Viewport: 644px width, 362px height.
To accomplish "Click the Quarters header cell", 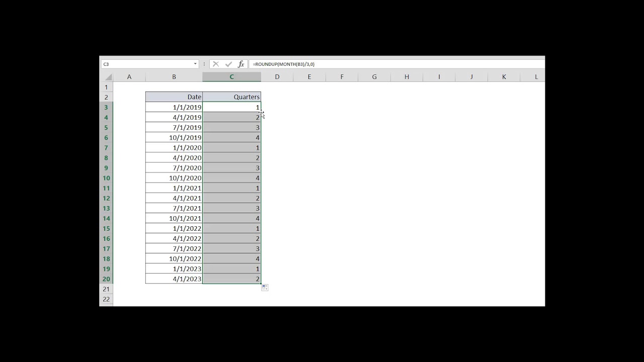I will coord(231,97).
